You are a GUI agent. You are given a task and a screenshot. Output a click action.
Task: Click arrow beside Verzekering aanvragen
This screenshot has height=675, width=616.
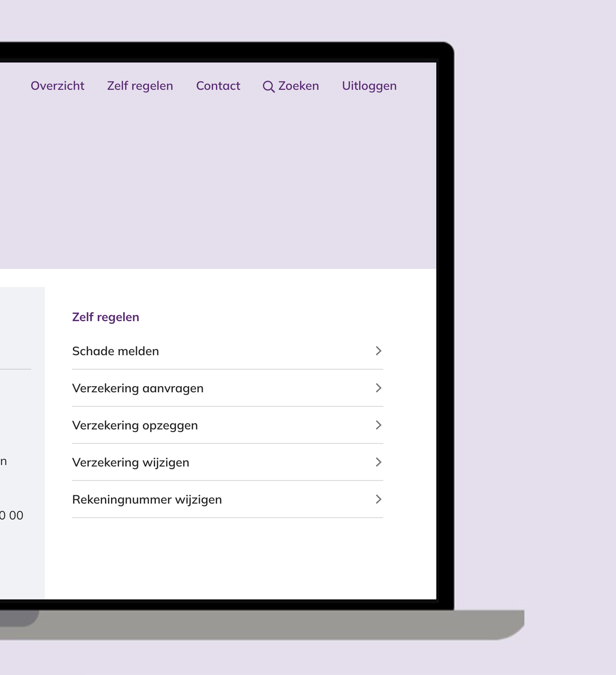pyautogui.click(x=378, y=388)
